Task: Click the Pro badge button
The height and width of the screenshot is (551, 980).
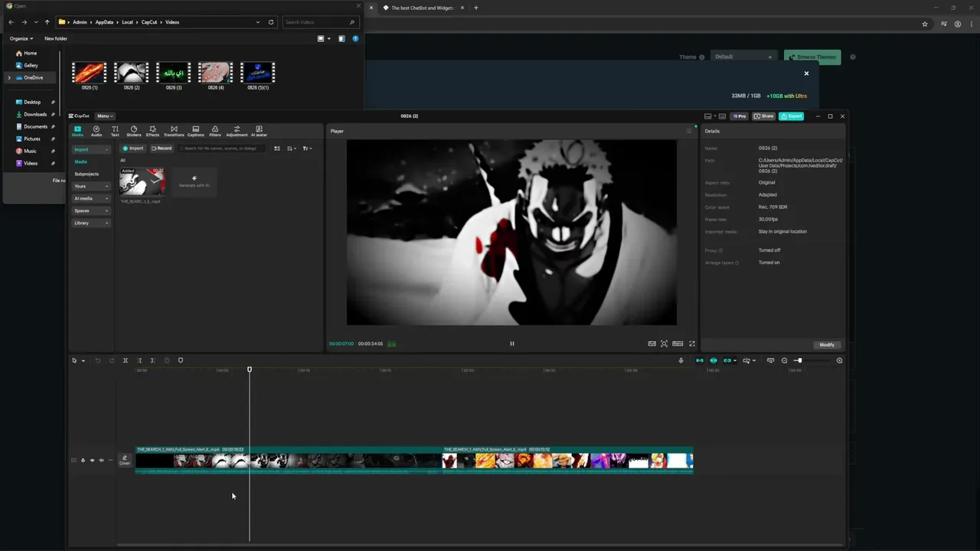Action: click(740, 116)
